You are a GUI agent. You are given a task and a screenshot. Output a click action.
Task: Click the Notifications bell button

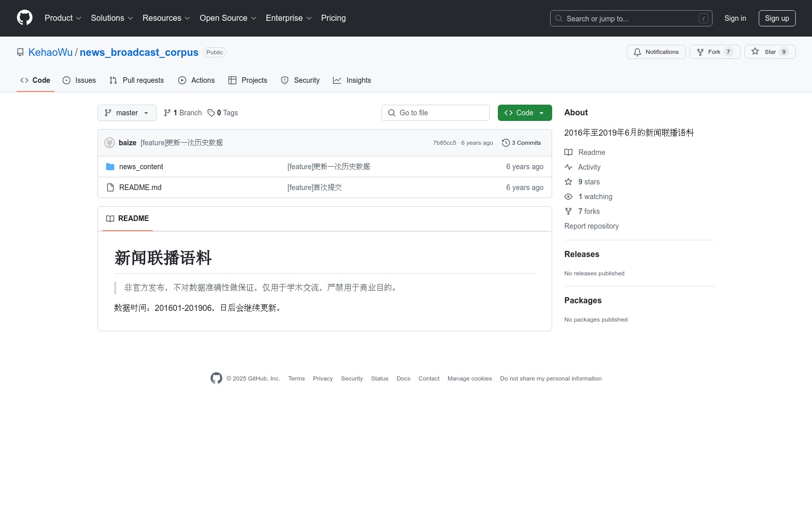pyautogui.click(x=656, y=52)
